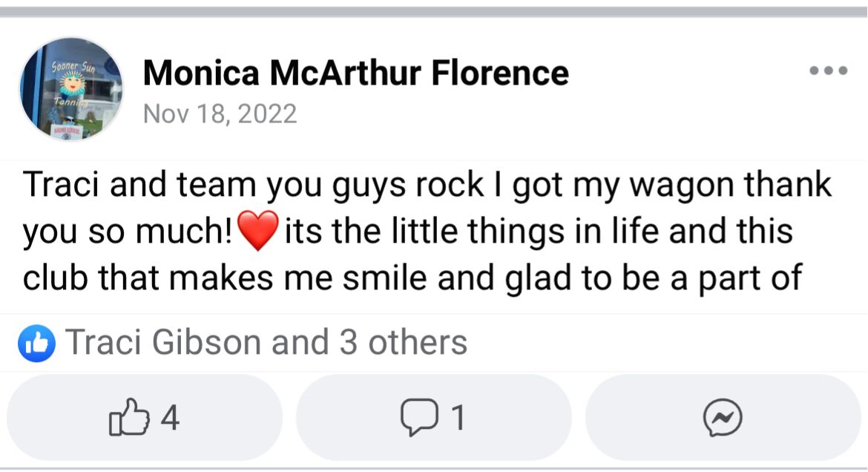
Task: Open the three-dot post options menu
Action: tap(828, 71)
